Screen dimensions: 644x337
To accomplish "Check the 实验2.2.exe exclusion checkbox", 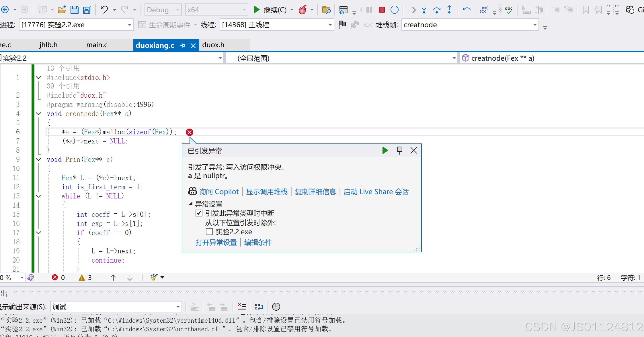I will point(209,232).
